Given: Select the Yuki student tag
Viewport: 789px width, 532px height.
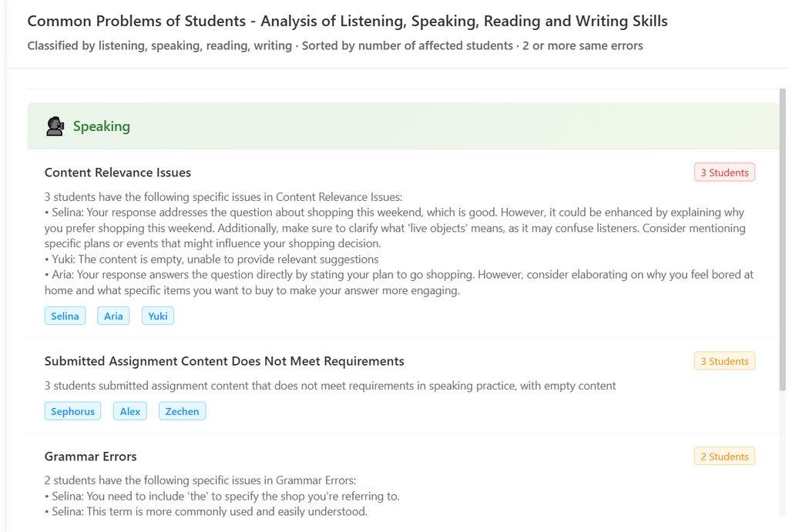Looking at the screenshot, I should (157, 315).
